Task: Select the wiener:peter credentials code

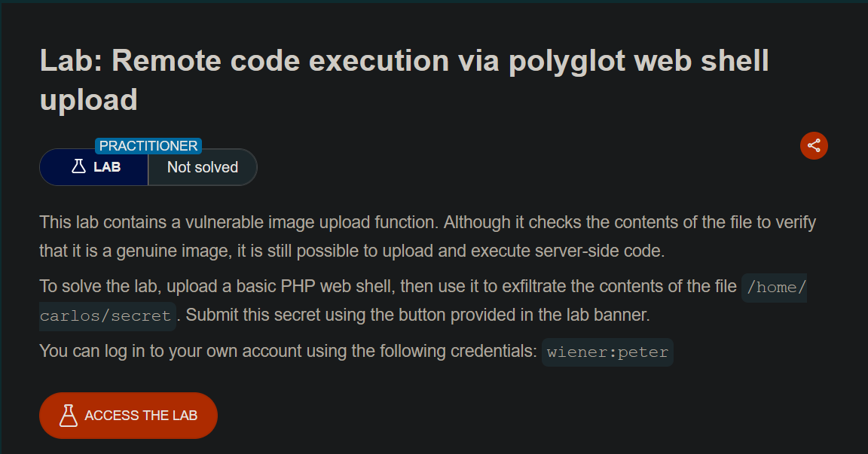Action: [x=607, y=352]
